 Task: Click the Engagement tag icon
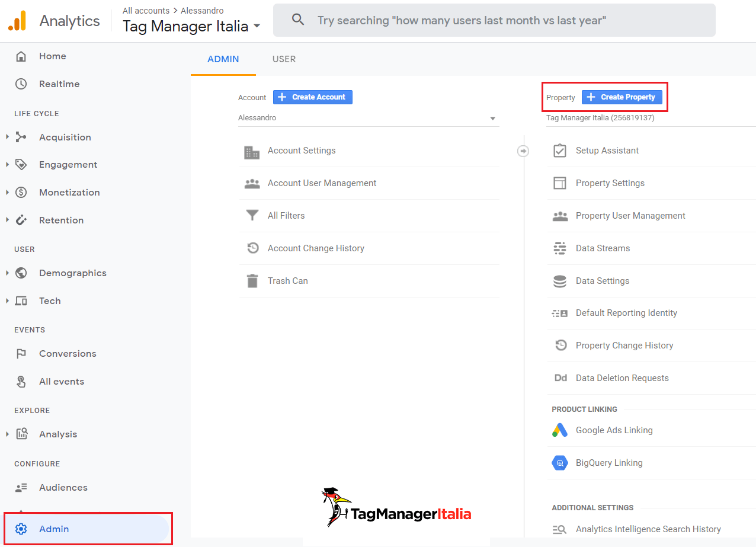click(x=21, y=164)
